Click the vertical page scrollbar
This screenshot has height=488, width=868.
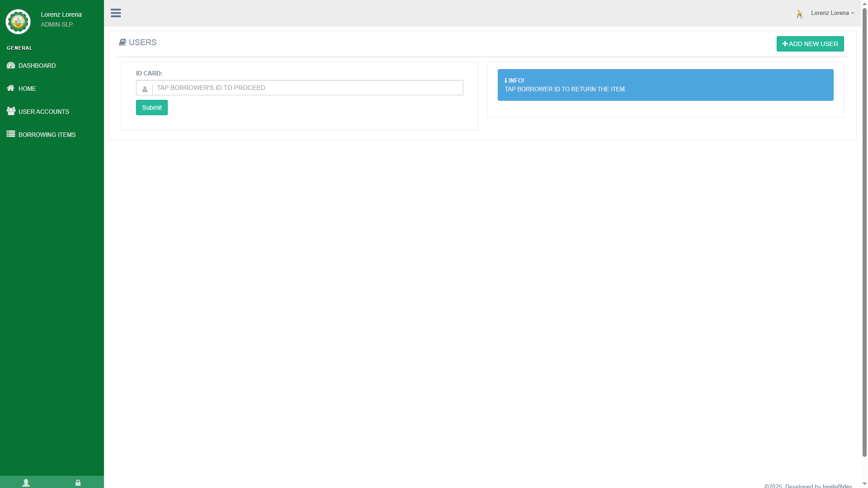[864, 226]
